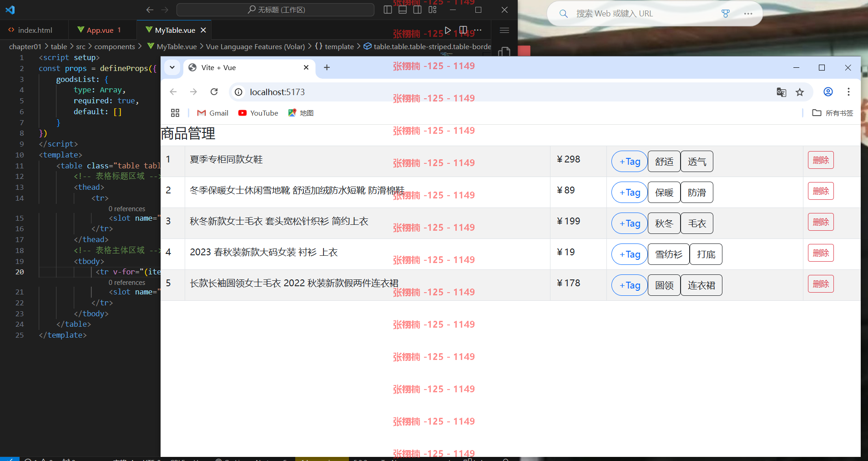Viewport: 868px width, 461px height.
Task: Open the Edge search box ellipsis menu
Action: pyautogui.click(x=748, y=14)
